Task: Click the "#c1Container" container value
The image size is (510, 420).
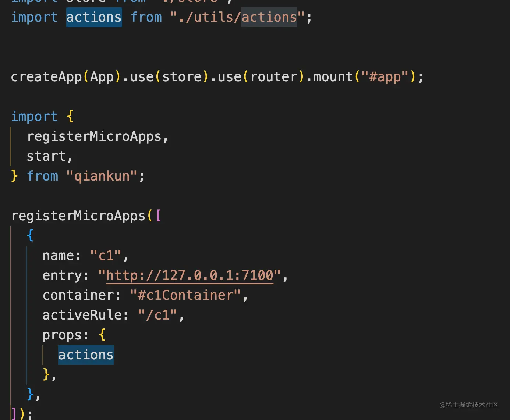Action: point(185,295)
